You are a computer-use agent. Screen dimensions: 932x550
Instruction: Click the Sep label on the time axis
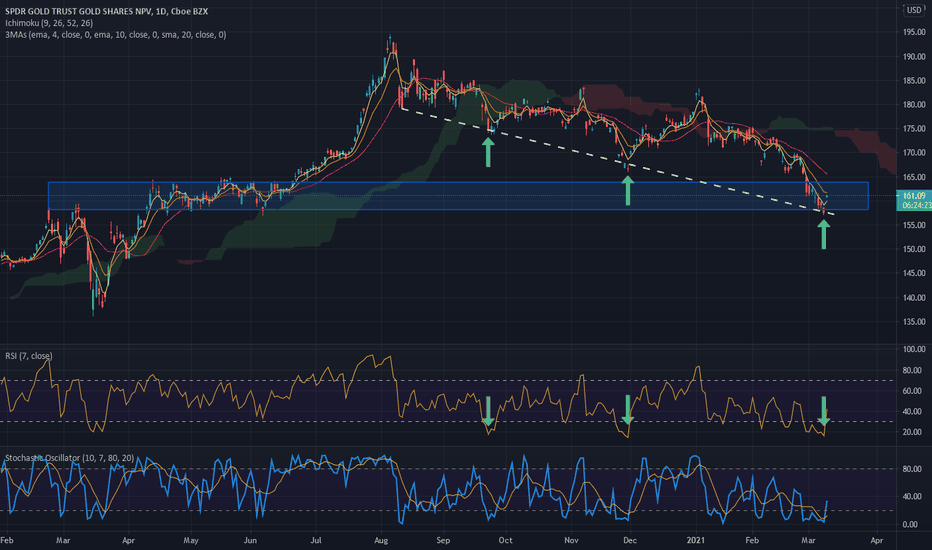443,540
